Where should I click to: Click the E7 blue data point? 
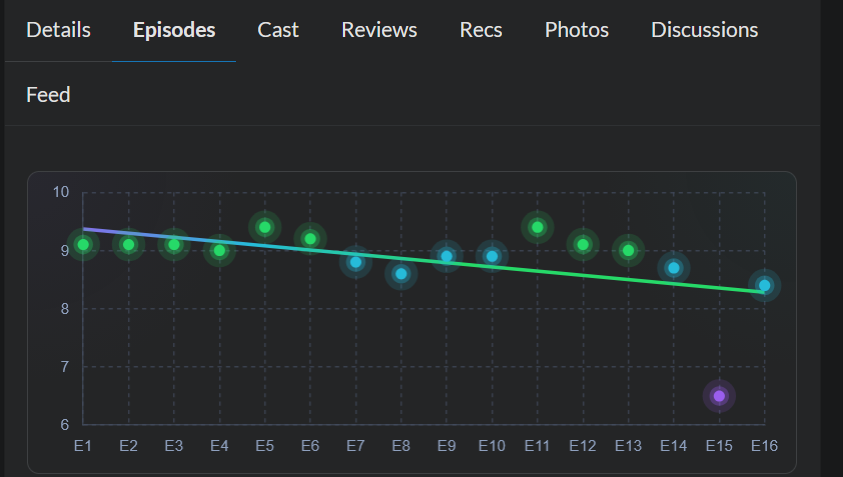tap(355, 262)
